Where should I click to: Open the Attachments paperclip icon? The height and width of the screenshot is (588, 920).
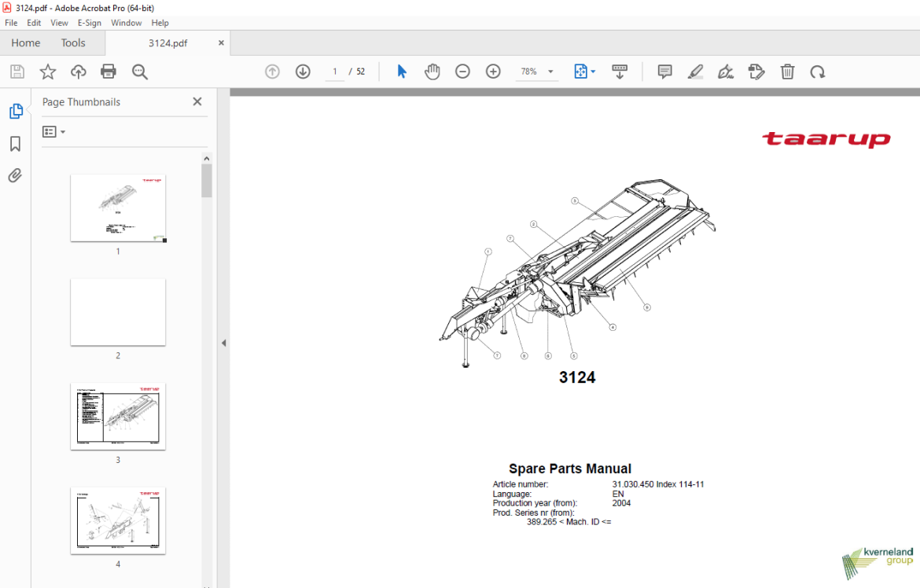(x=15, y=175)
